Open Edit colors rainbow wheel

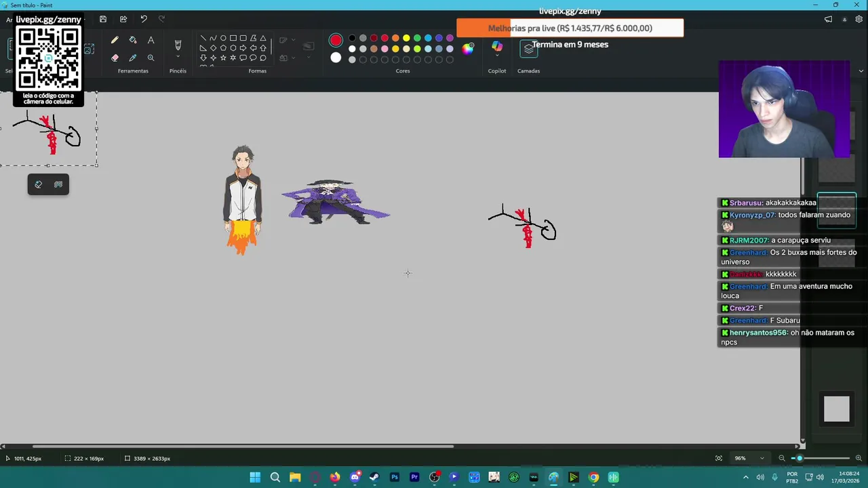click(468, 48)
